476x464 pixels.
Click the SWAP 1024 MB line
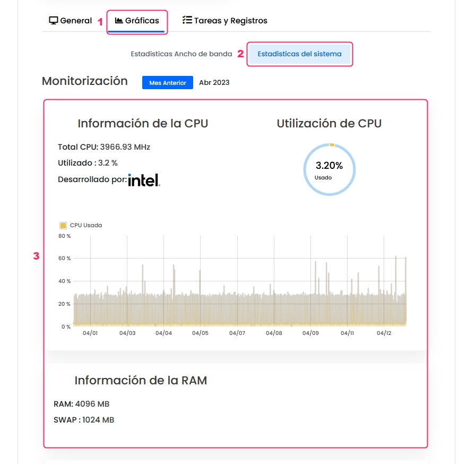click(x=84, y=420)
